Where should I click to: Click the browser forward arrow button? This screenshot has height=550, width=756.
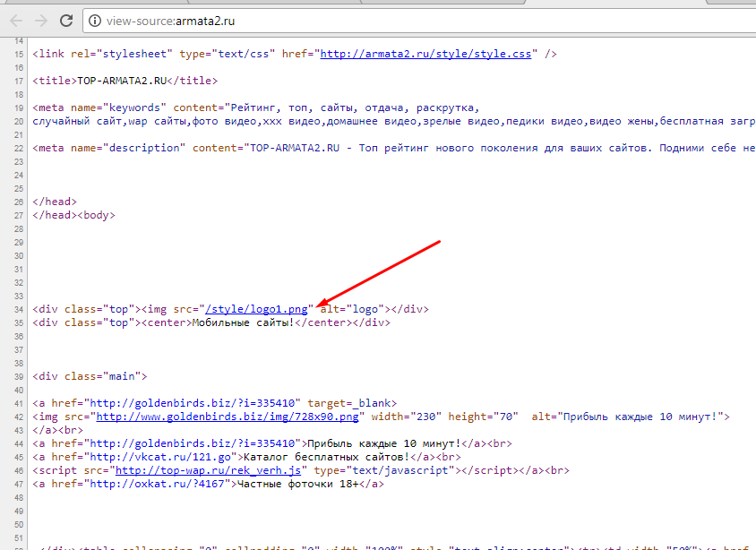pos(41,19)
